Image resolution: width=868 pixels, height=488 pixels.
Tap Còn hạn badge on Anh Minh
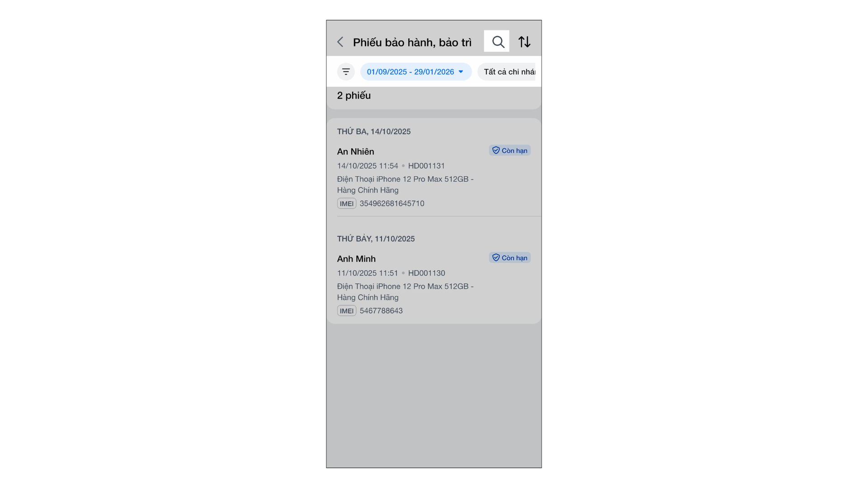[x=509, y=258]
